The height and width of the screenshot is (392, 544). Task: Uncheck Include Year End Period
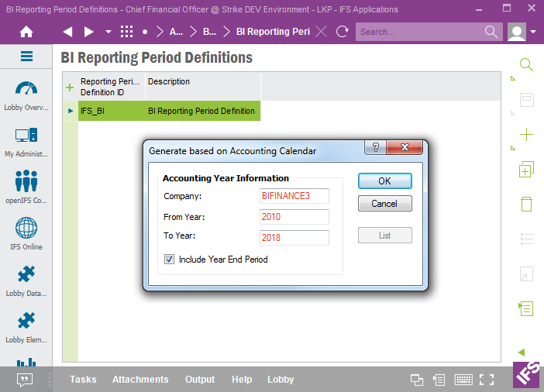[x=169, y=260]
